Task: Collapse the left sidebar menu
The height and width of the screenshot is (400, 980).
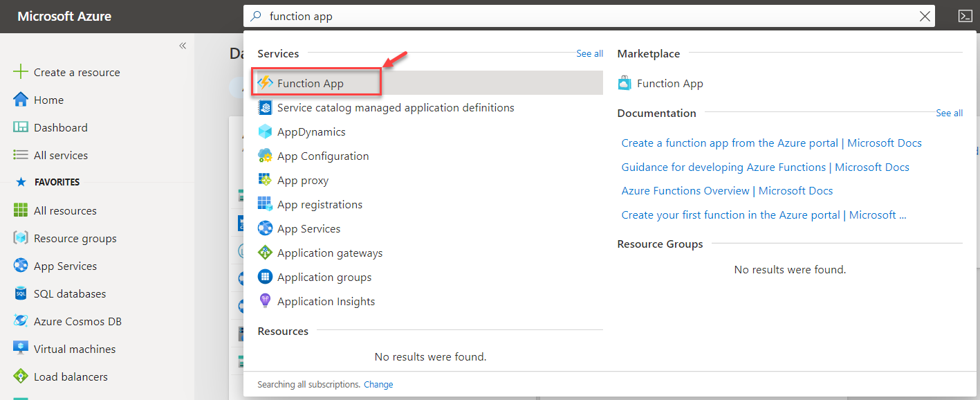Action: click(183, 46)
